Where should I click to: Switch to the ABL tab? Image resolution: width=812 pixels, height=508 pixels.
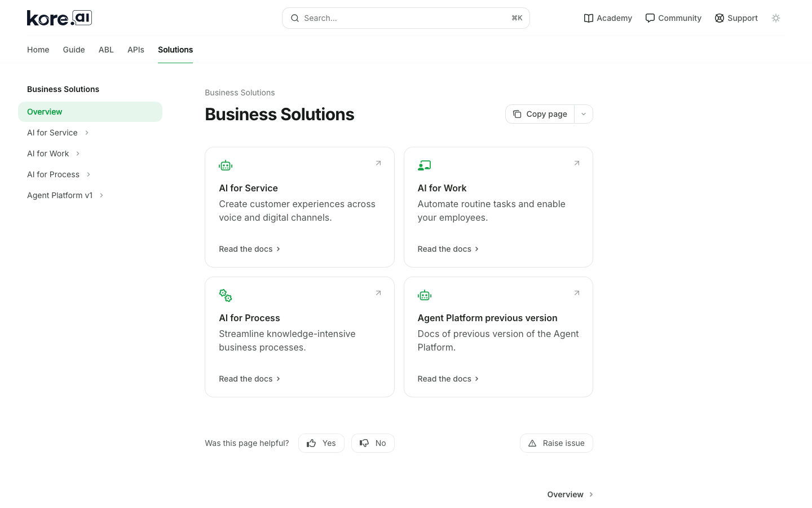pyautogui.click(x=106, y=50)
